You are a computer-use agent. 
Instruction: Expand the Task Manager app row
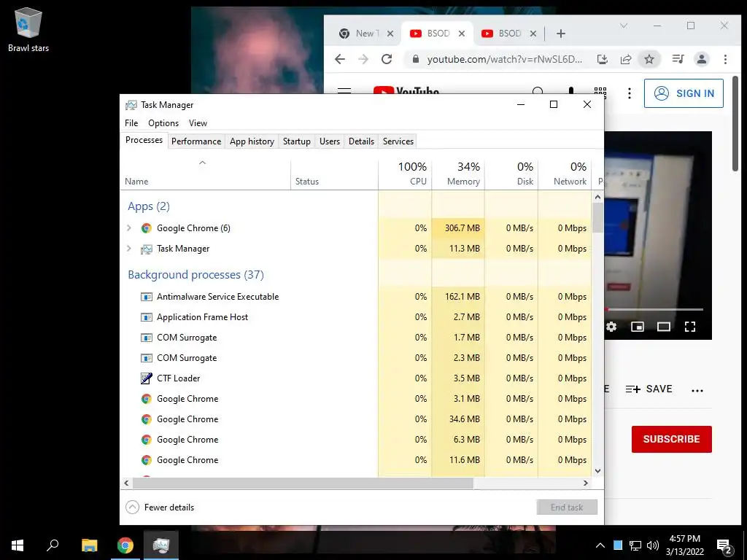(128, 249)
